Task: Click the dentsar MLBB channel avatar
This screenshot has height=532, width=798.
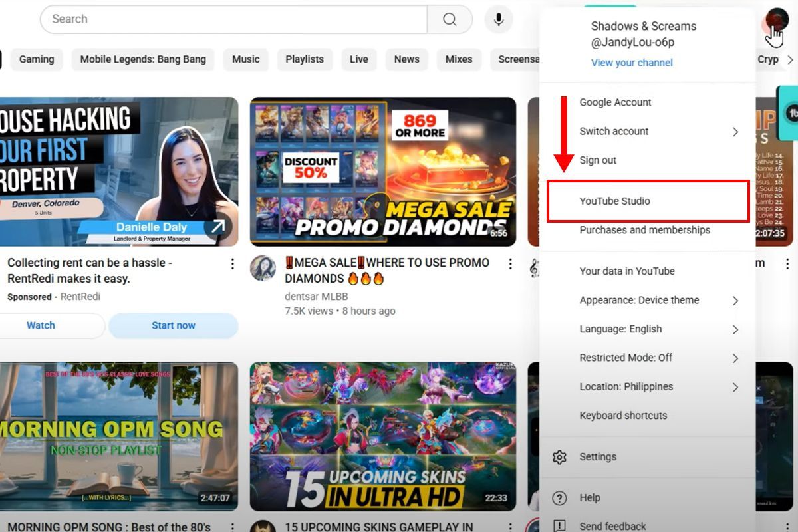Action: tap(263, 268)
